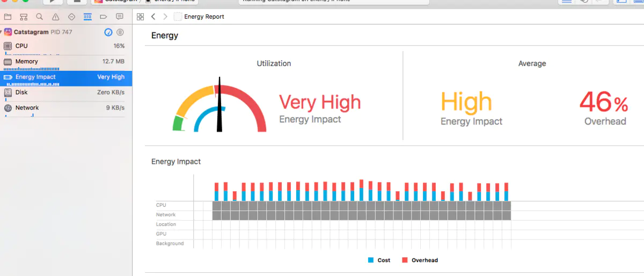The width and height of the screenshot is (644, 276).
Task: Open the Find navigator magnifier icon
Action: pos(39,17)
